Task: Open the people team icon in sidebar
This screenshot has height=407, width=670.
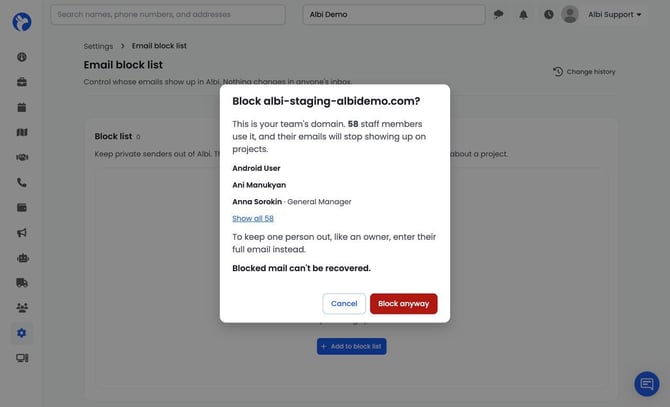Action: click(22, 307)
